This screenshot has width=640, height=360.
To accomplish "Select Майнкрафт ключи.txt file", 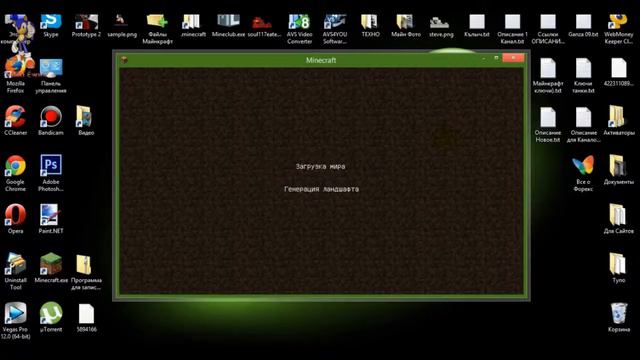I will coord(548,76).
